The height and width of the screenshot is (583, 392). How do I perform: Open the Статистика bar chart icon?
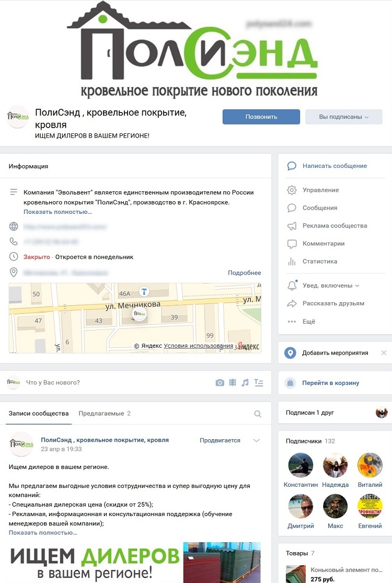pyautogui.click(x=292, y=261)
